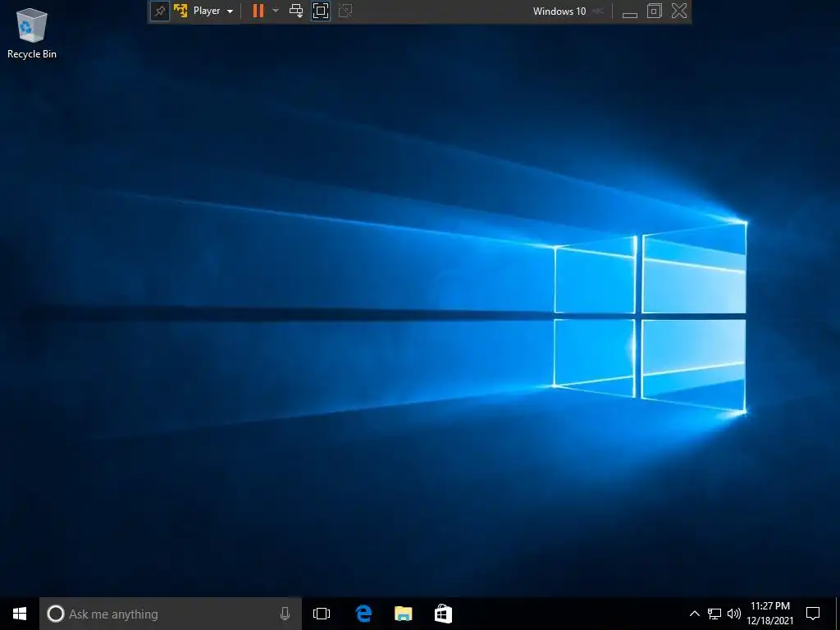The image size is (840, 630).
Task: Open the volume control
Action: pyautogui.click(x=734, y=614)
